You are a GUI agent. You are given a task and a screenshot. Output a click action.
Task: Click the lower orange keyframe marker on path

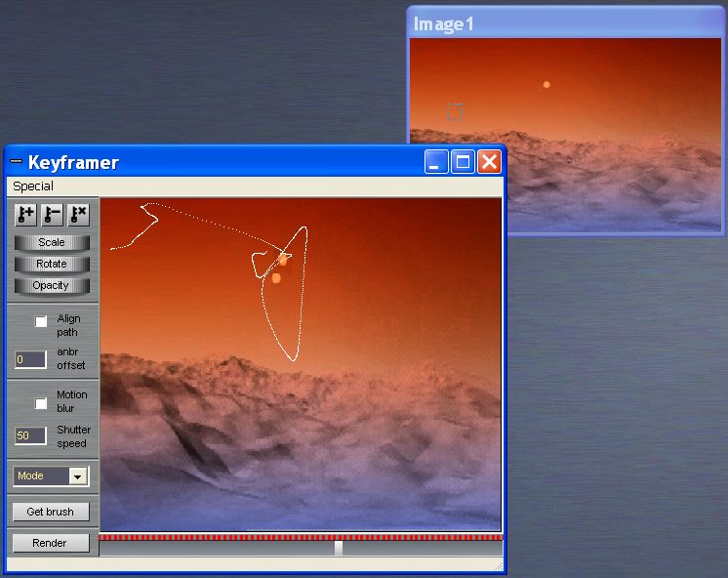[x=276, y=278]
